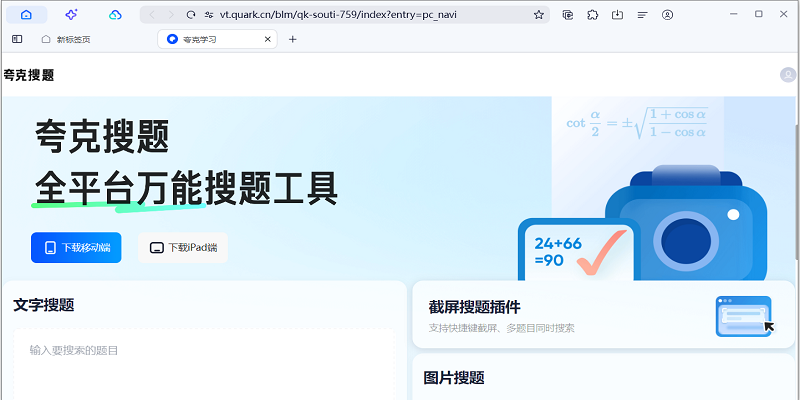
Task: View site info icon in address bar
Action: 208,15
